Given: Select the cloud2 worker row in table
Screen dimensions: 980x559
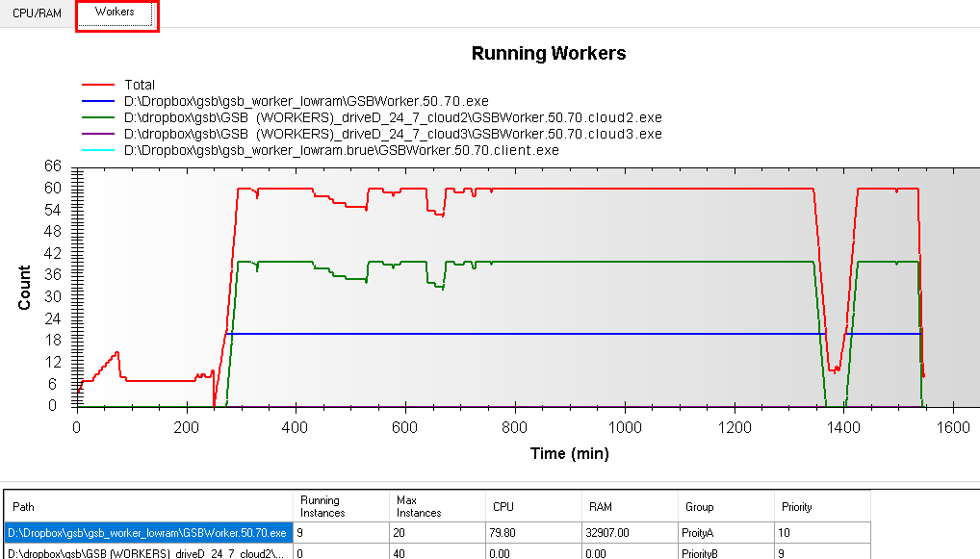Looking at the screenshot, I should point(148,553).
